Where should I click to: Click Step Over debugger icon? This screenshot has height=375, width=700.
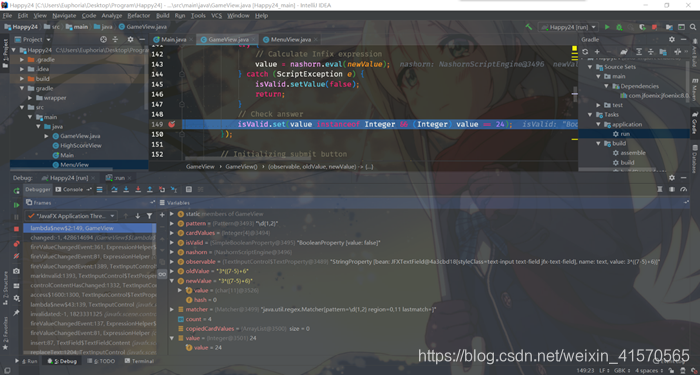pyautogui.click(x=114, y=189)
